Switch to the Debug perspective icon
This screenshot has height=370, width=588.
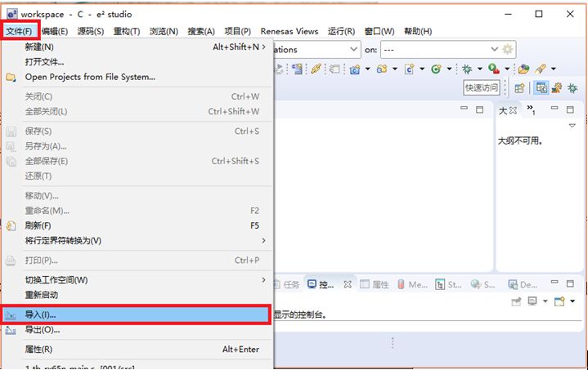(572, 88)
